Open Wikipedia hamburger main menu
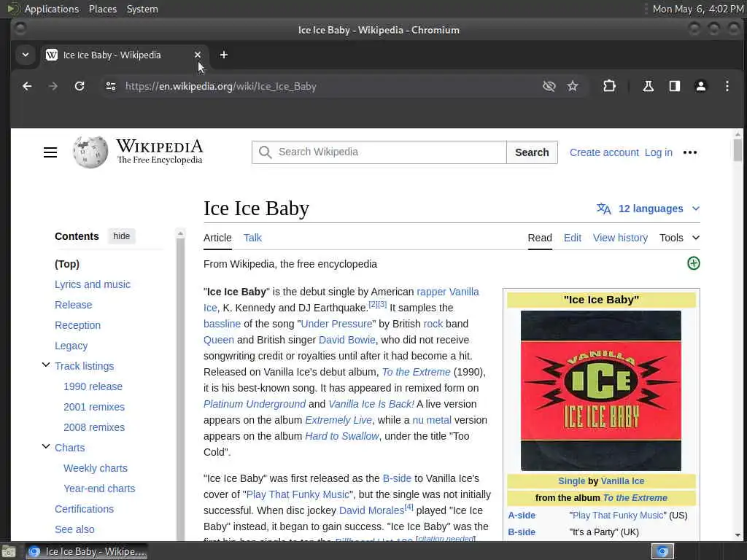The width and height of the screenshot is (747, 560). pyautogui.click(x=50, y=152)
